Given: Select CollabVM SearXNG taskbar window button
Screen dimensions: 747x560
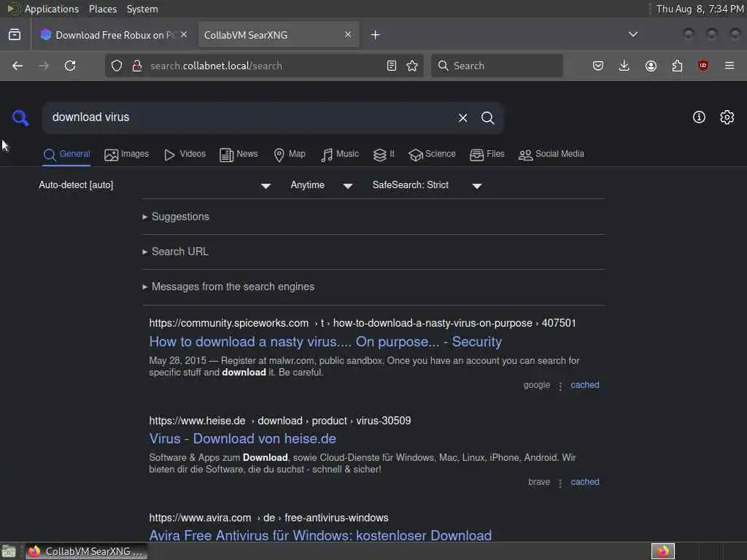Looking at the screenshot, I should pyautogui.click(x=86, y=551).
